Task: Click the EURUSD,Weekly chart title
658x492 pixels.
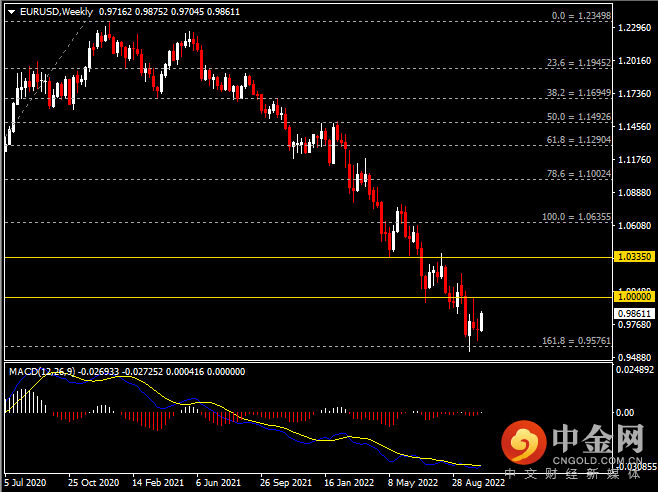Action: (x=56, y=12)
